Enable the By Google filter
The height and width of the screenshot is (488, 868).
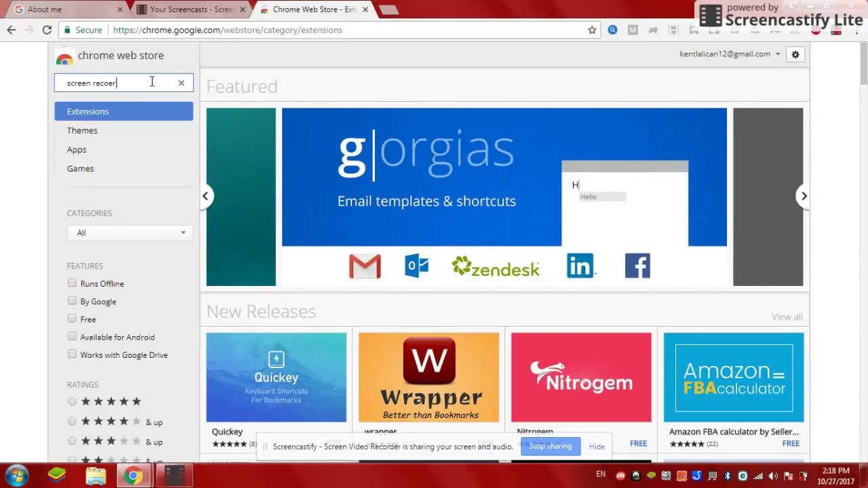(72, 300)
